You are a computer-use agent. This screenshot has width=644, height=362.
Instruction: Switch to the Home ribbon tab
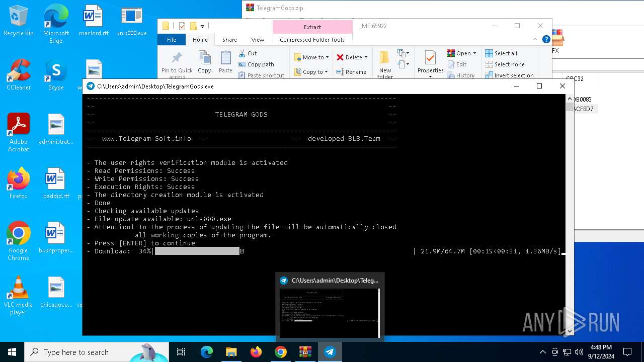pyautogui.click(x=200, y=40)
